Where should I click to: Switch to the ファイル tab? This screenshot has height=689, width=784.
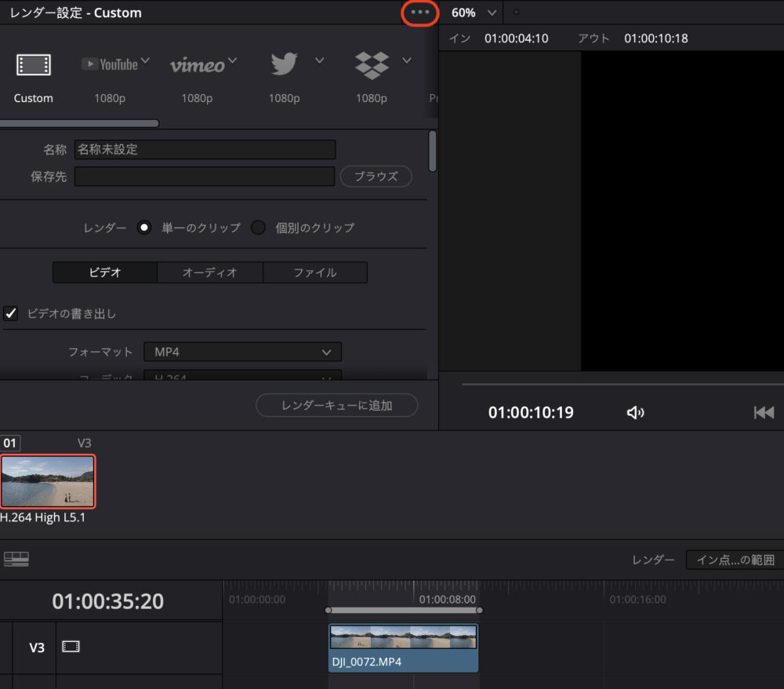coord(315,273)
